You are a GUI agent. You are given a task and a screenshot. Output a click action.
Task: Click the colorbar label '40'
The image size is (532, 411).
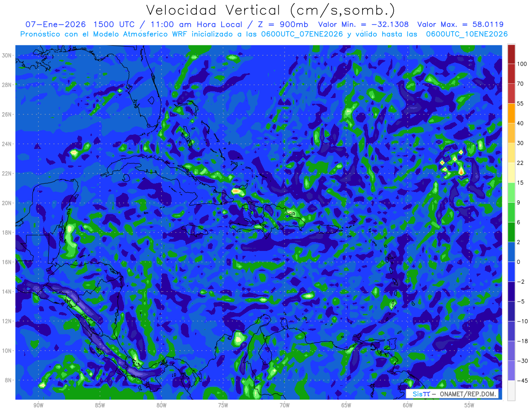click(x=520, y=123)
